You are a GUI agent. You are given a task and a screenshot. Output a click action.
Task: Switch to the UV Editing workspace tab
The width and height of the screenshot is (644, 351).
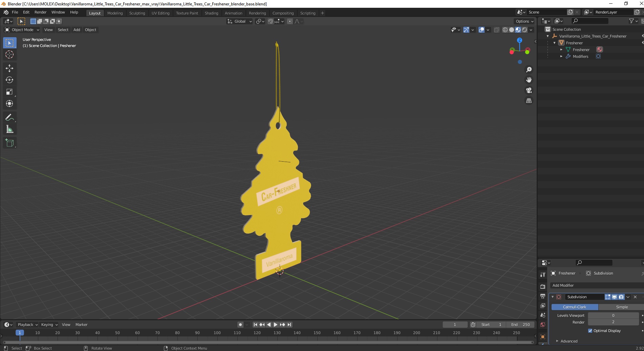[x=160, y=13]
